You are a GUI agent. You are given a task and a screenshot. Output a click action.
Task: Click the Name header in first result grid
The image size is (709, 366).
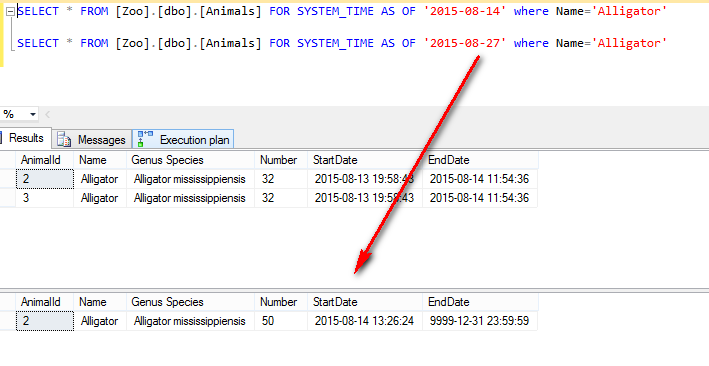click(x=100, y=160)
